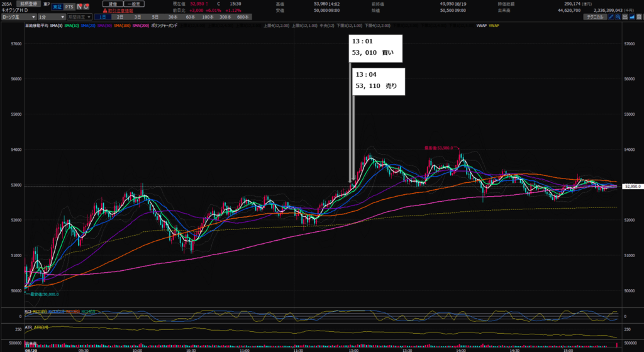
Task: Select the 600本 bar count tab
Action: 243,17
